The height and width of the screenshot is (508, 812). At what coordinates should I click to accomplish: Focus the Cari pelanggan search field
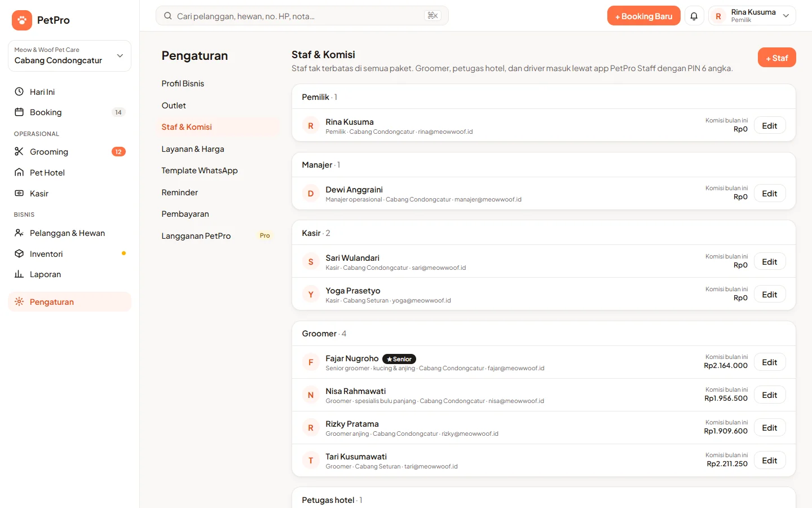(x=302, y=16)
